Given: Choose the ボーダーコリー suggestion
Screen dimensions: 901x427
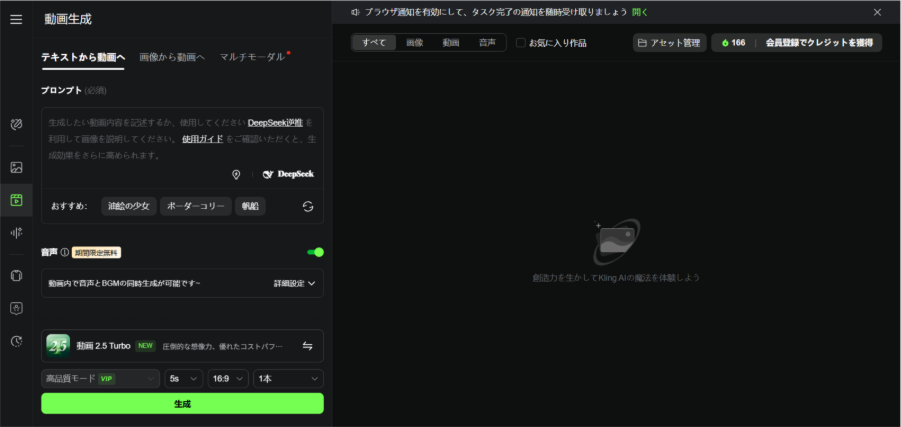Looking at the screenshot, I should pos(196,206).
